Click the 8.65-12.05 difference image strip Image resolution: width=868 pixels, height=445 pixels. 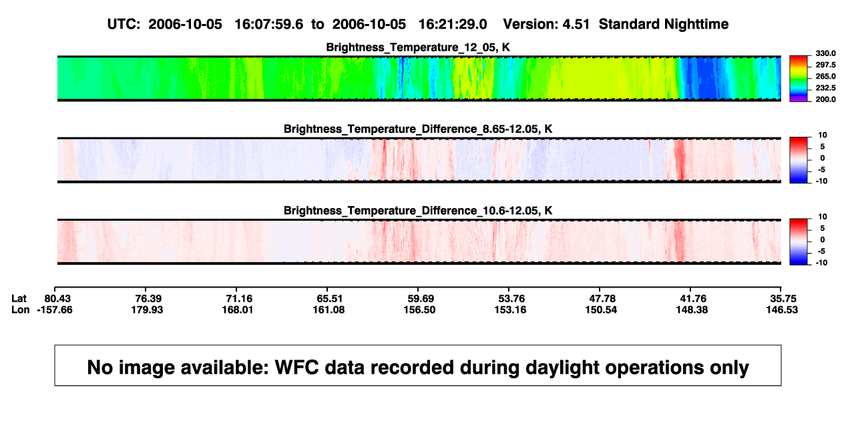tap(419, 160)
